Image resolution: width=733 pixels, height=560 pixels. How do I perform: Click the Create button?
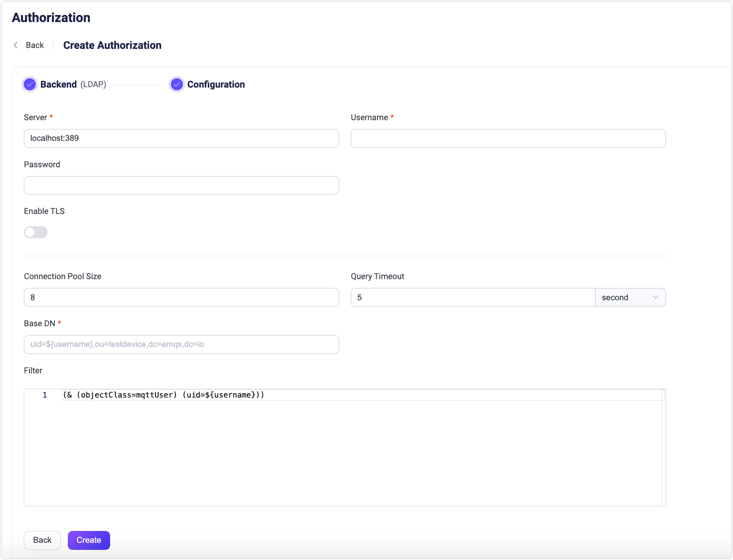(x=89, y=540)
